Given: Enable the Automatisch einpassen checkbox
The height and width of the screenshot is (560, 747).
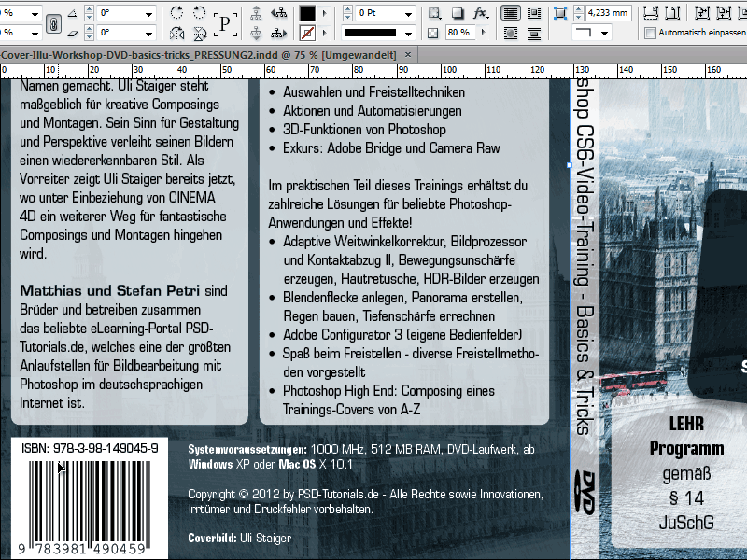Looking at the screenshot, I should (x=650, y=33).
